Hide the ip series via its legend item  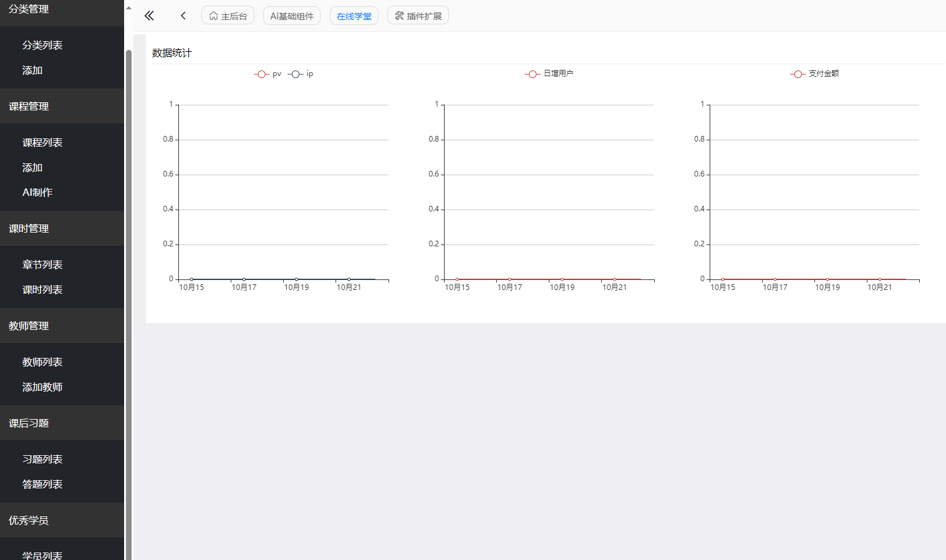(301, 74)
